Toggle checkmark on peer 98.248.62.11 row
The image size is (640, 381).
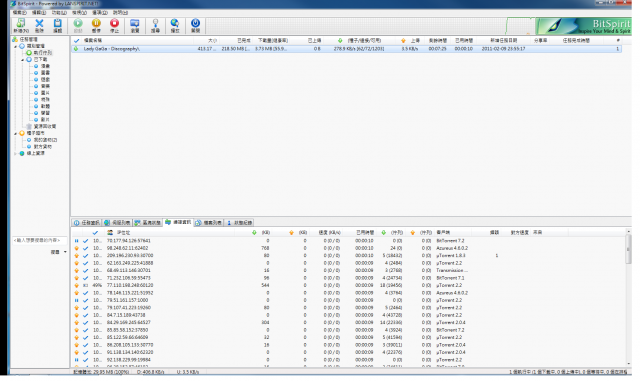pyautogui.click(x=86, y=248)
